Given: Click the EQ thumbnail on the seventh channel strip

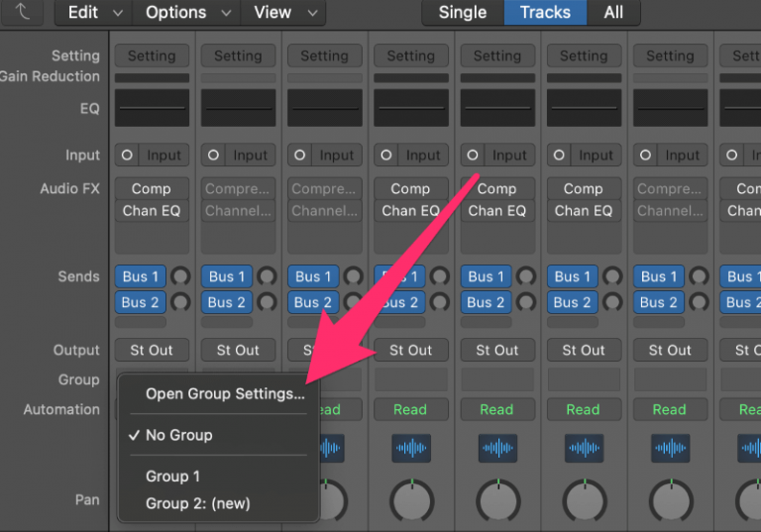Looking at the screenshot, I should click(670, 108).
